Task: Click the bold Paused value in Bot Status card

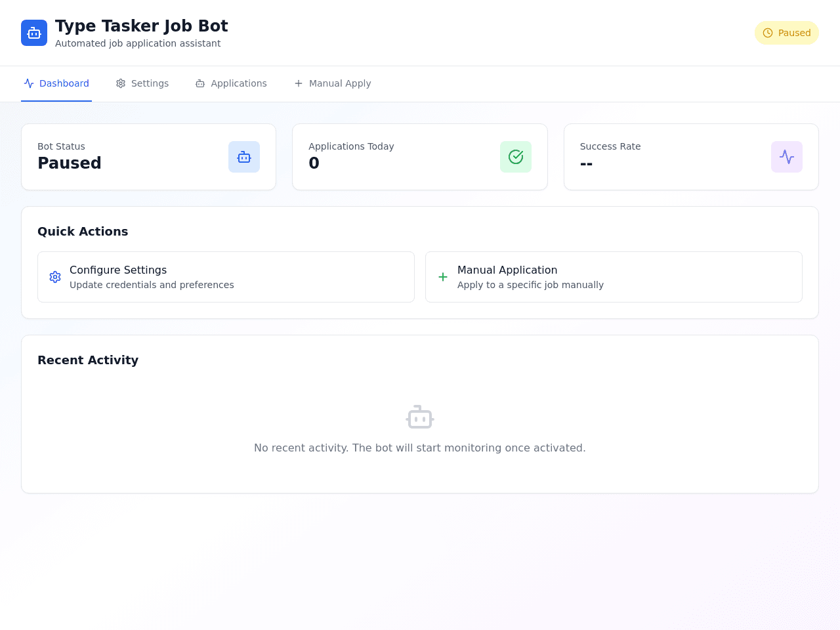Action: pos(70,163)
